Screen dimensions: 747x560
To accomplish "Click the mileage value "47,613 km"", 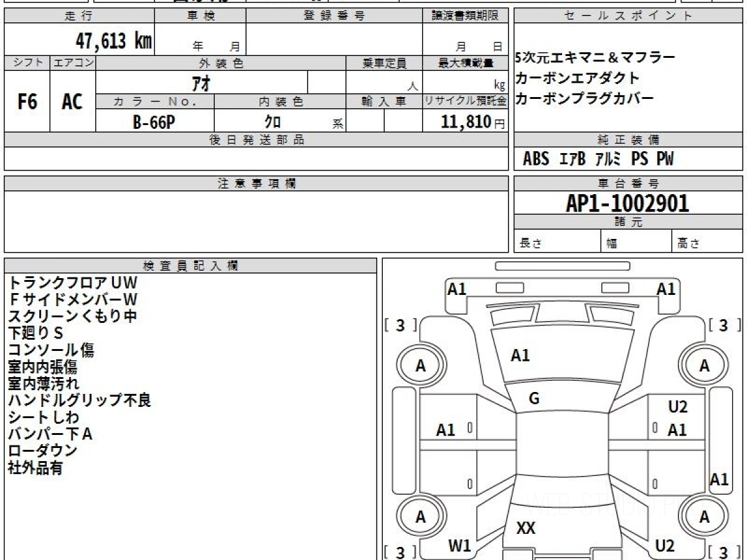I will coord(113,41).
